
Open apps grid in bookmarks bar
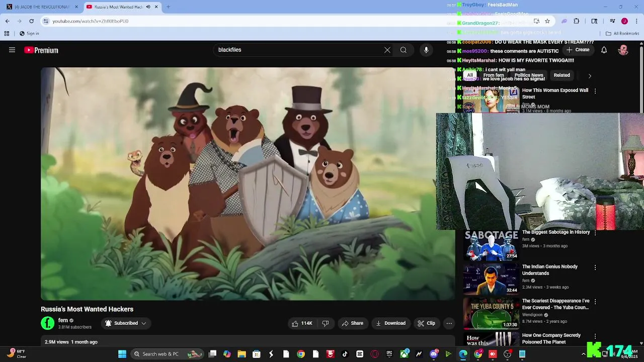click(x=7, y=34)
